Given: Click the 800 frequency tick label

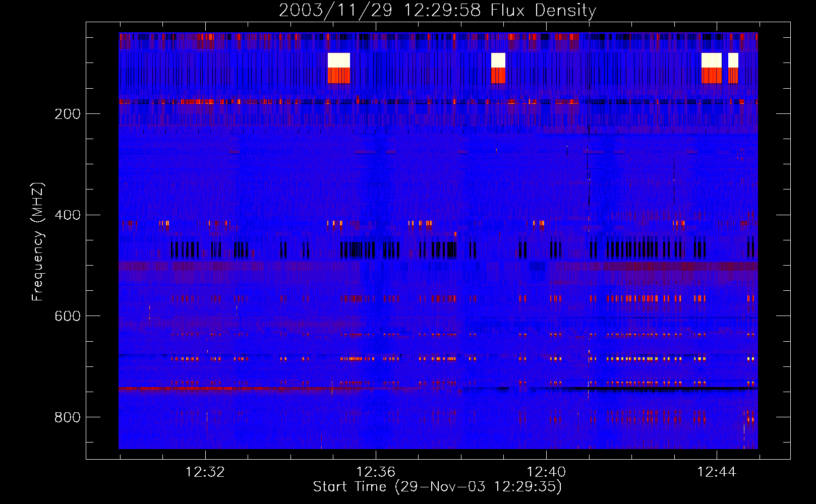Looking at the screenshot, I should pyautogui.click(x=67, y=417).
